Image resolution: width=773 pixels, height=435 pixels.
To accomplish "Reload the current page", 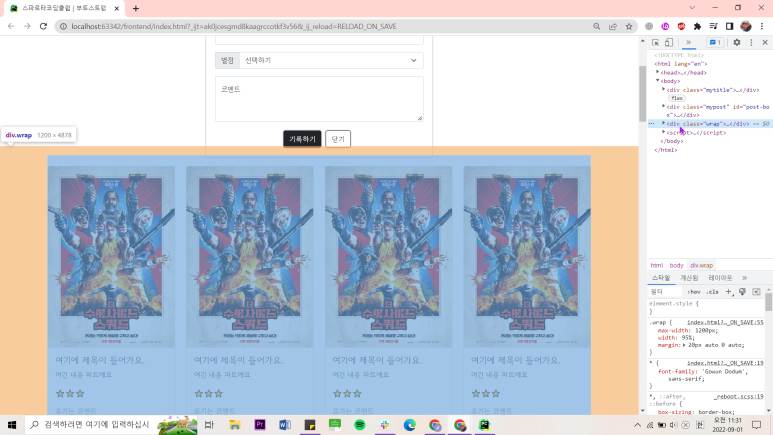I will point(43,26).
